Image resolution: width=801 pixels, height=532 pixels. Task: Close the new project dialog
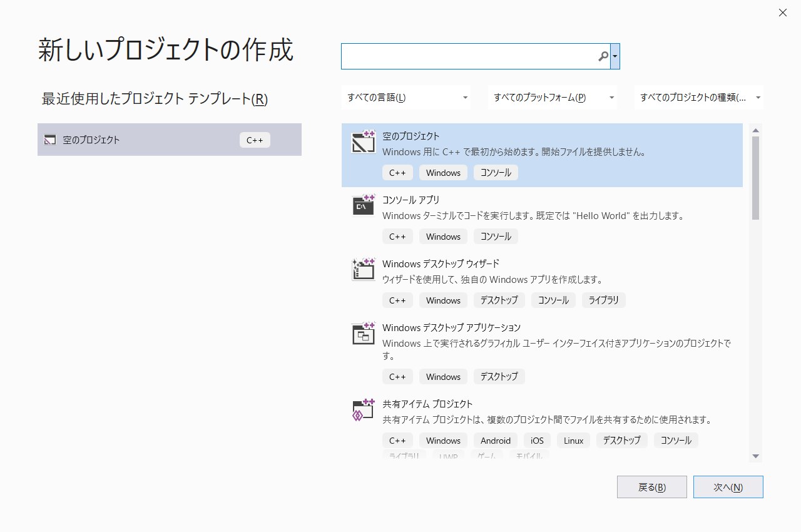tap(783, 13)
